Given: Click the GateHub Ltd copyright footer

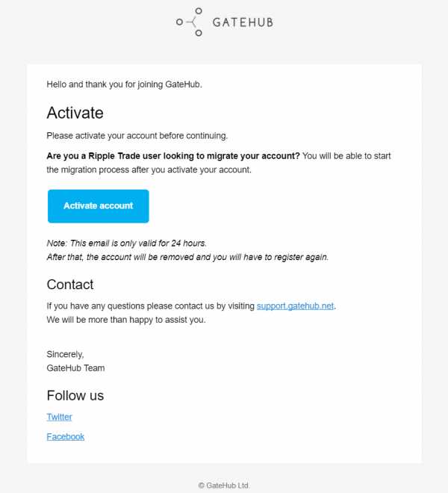Looking at the screenshot, I should coord(224,486).
